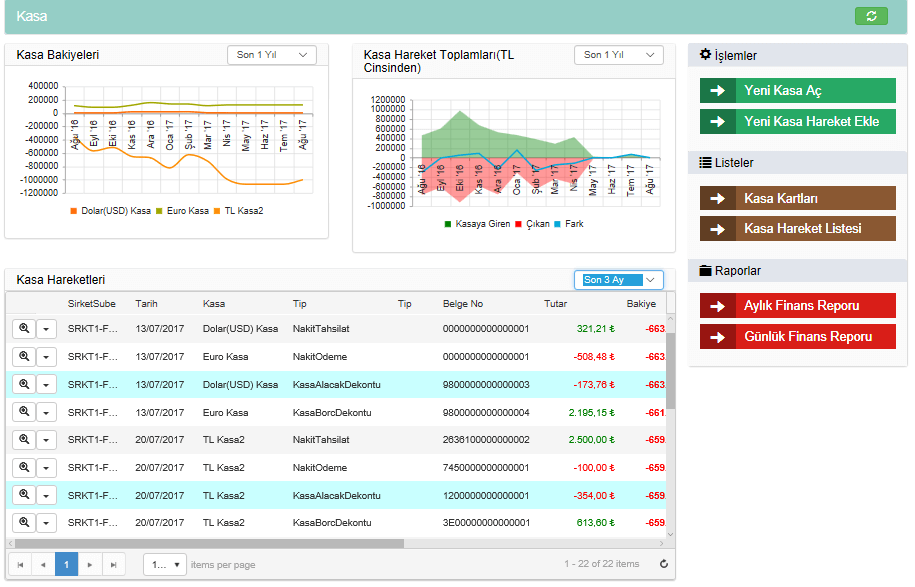
Task: Open items per page dropdown
Action: click(x=165, y=564)
